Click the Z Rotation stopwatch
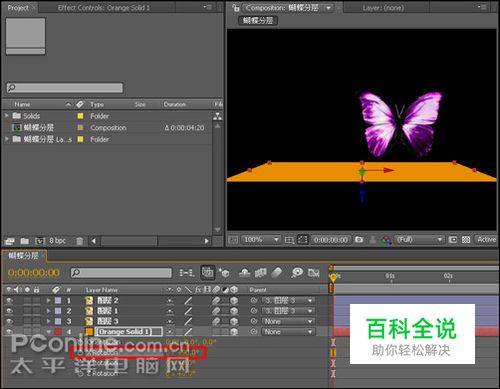Screen dimensions: 500x389 [80, 373]
